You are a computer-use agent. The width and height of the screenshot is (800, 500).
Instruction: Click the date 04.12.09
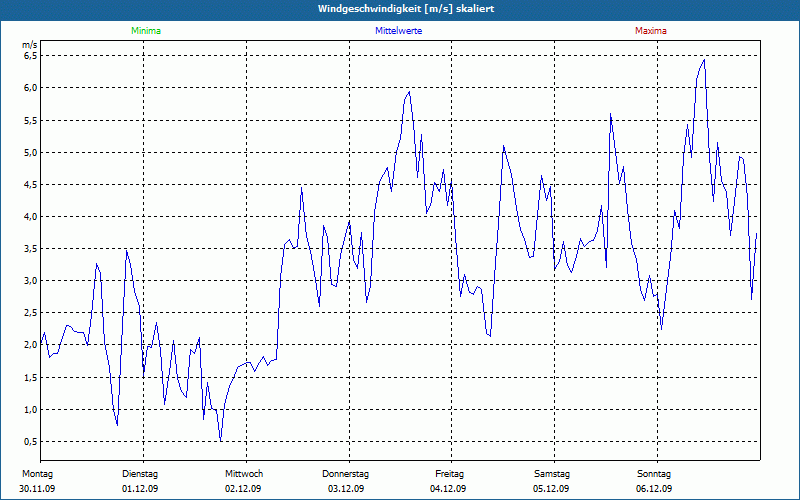click(x=448, y=489)
